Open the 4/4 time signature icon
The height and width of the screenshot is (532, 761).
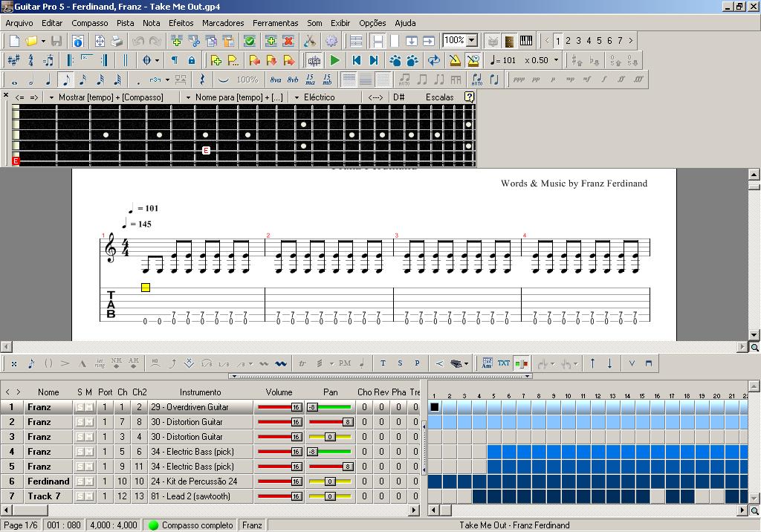point(31,61)
